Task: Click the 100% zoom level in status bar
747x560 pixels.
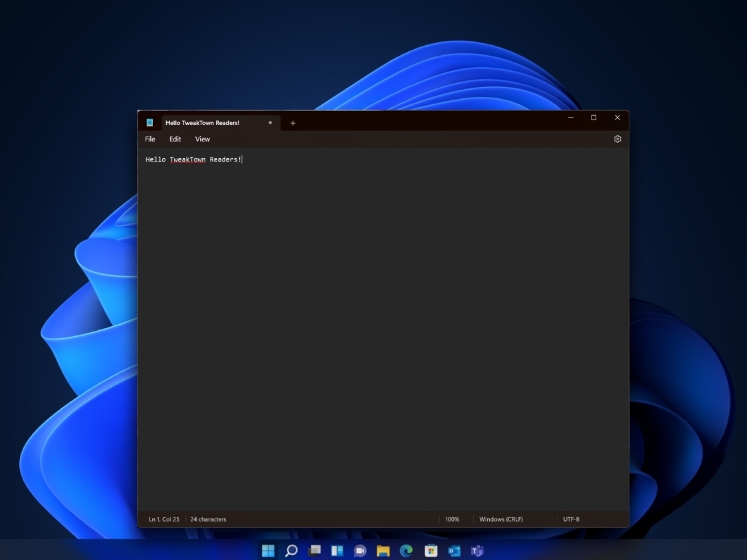Action: [452, 519]
